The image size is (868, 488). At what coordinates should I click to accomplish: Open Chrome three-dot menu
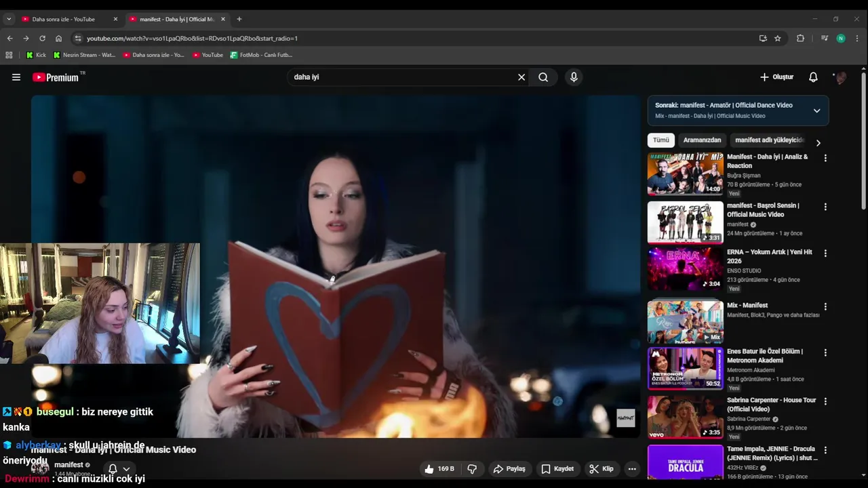(x=857, y=39)
